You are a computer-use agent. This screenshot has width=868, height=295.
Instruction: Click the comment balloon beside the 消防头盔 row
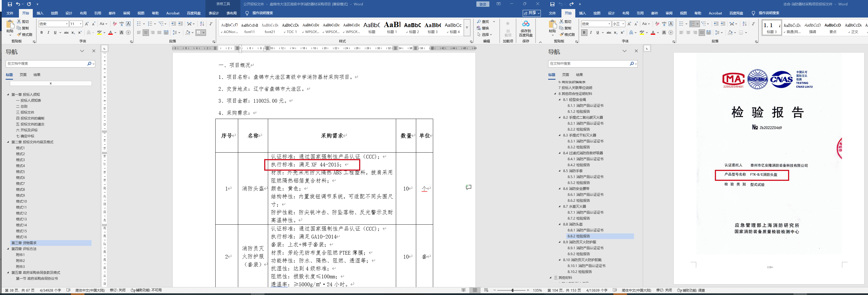[x=468, y=187]
